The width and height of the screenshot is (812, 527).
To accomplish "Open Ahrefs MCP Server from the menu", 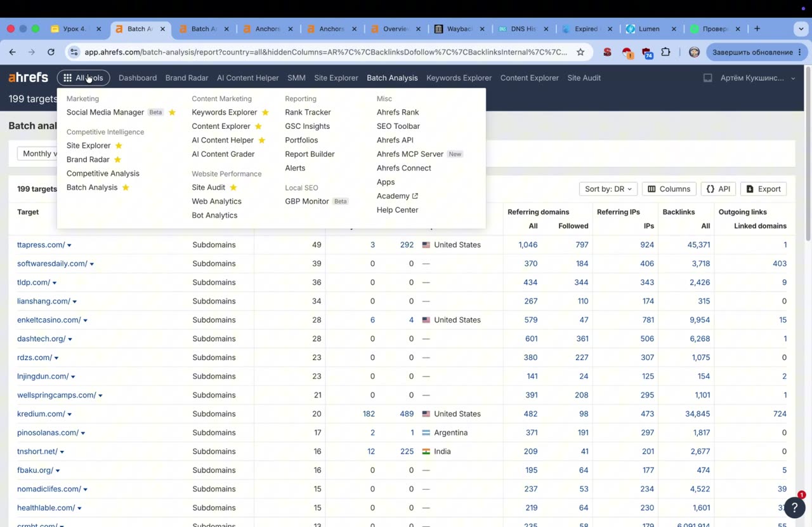I will click(x=410, y=154).
